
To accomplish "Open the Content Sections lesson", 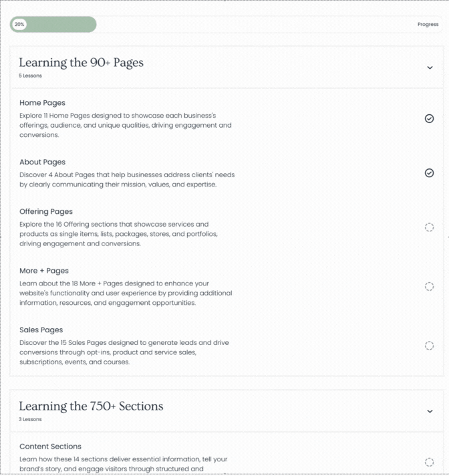I will coord(50,447).
